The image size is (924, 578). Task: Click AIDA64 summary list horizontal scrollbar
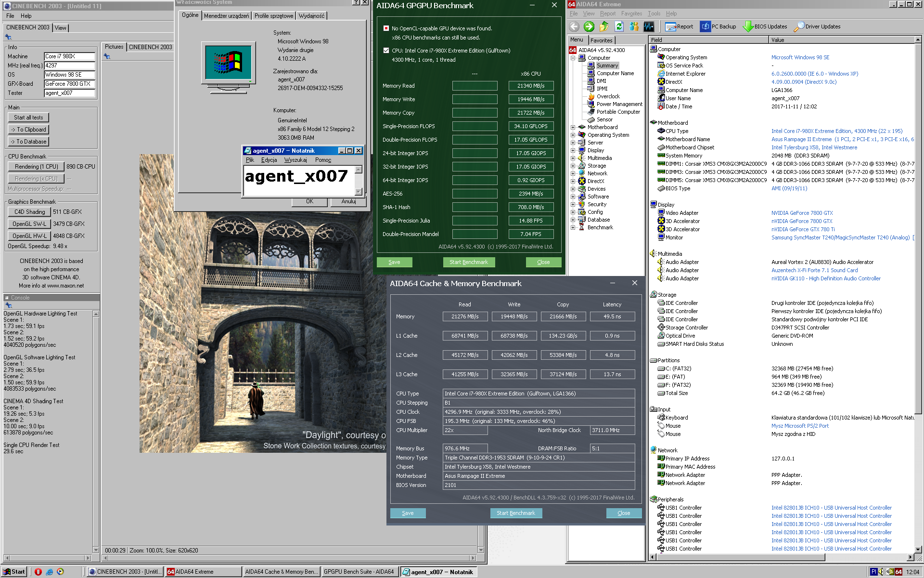pyautogui.click(x=781, y=557)
